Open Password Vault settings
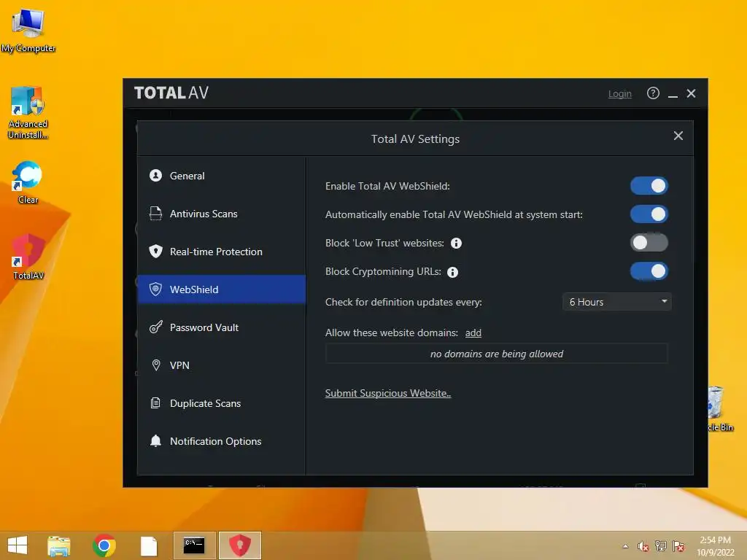 point(222,327)
